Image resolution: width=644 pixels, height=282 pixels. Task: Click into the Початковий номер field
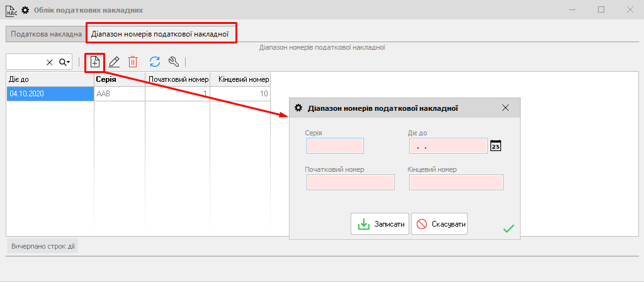[351, 183]
